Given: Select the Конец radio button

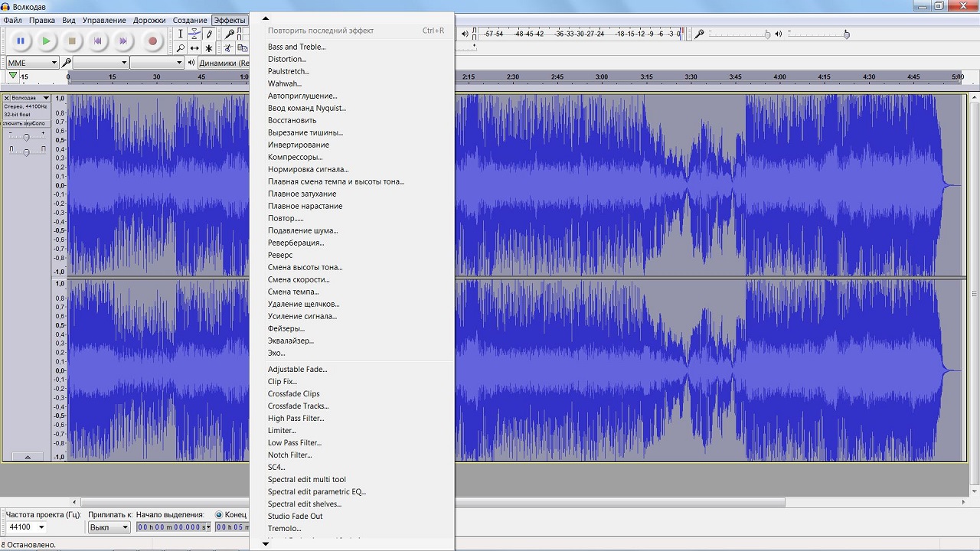Looking at the screenshot, I should (219, 514).
